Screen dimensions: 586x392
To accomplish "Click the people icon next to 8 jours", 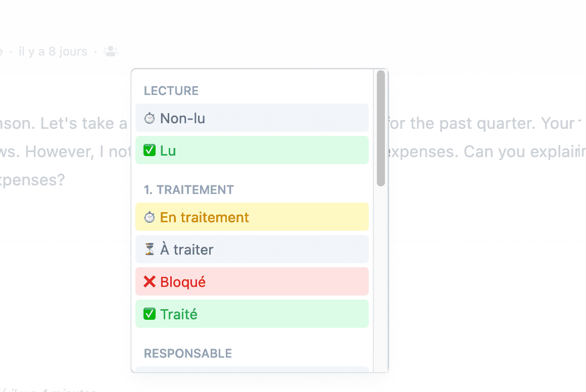I will (111, 51).
